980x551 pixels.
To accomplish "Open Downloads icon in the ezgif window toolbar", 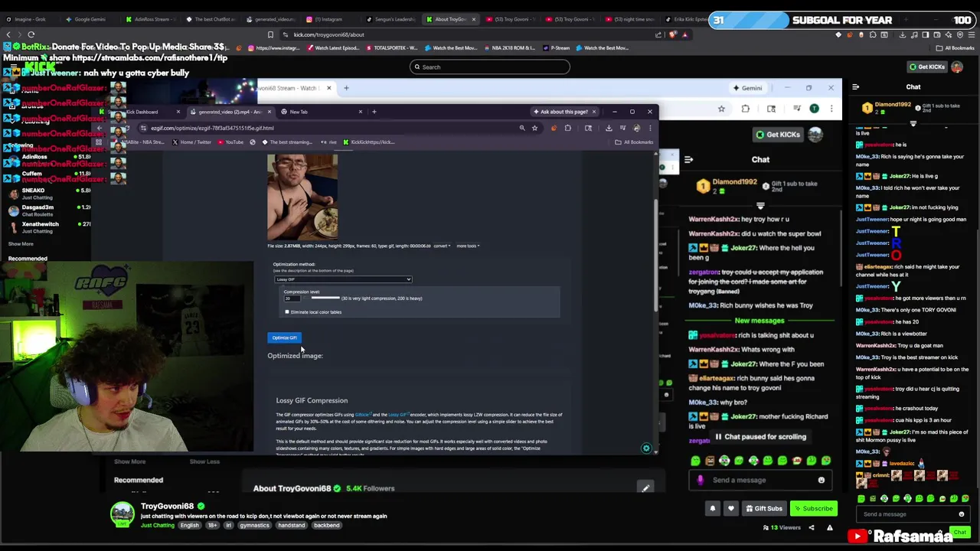I will point(609,128).
